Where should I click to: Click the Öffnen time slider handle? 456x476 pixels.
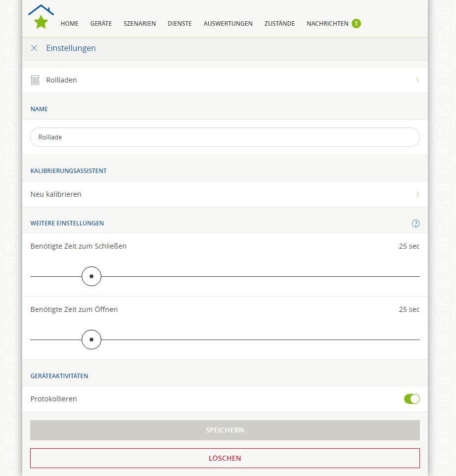click(x=91, y=340)
